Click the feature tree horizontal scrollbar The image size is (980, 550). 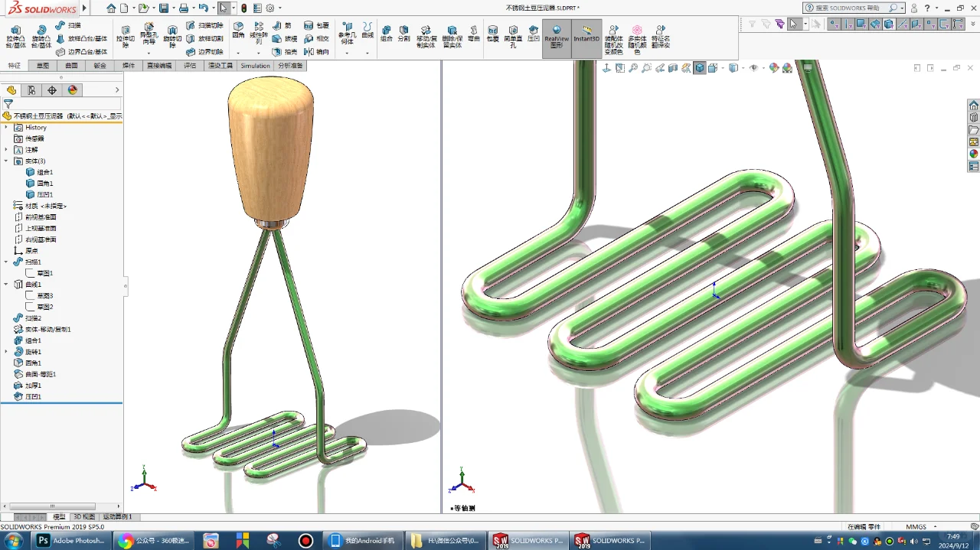click(x=52, y=506)
